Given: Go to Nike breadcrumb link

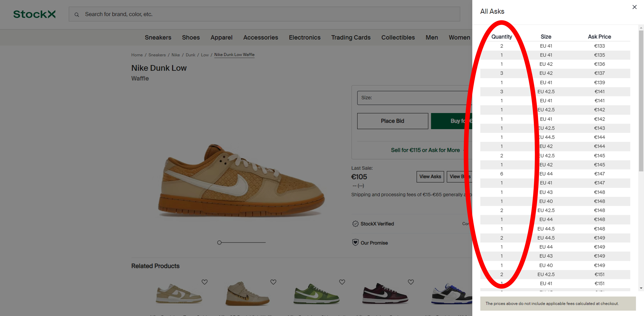Looking at the screenshot, I should click(x=175, y=55).
